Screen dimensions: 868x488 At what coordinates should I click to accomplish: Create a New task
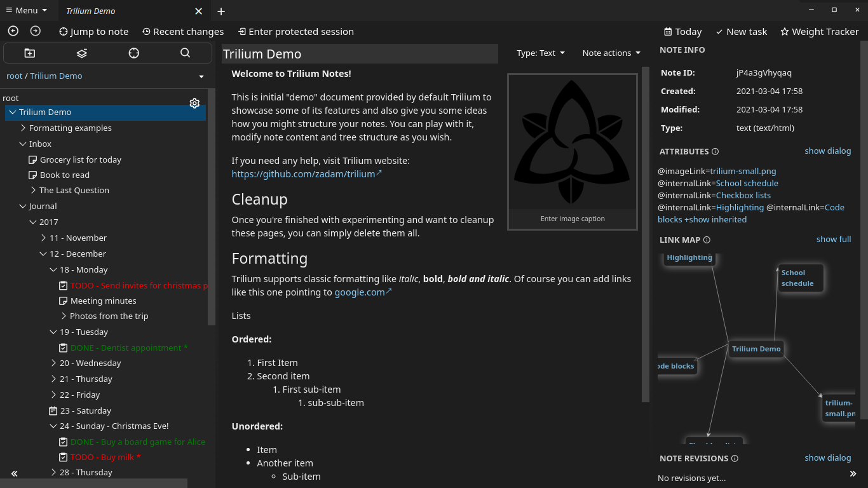tap(741, 31)
